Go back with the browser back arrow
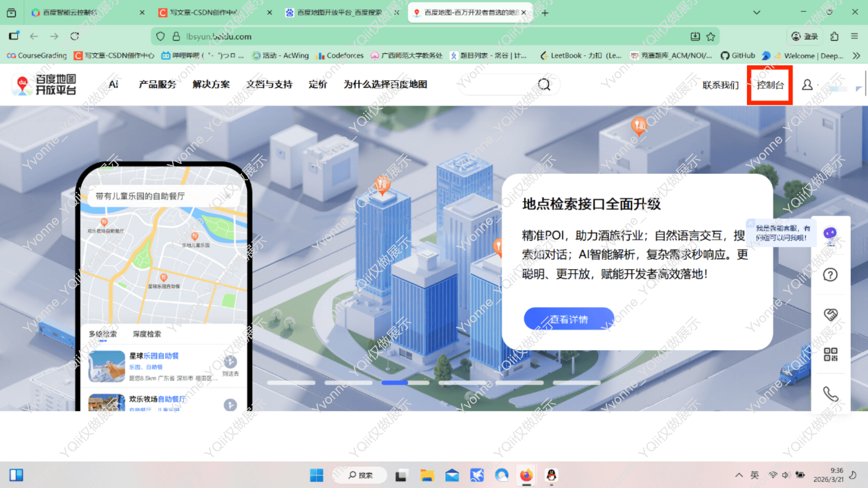Viewport: 868px width, 488px height. (34, 36)
